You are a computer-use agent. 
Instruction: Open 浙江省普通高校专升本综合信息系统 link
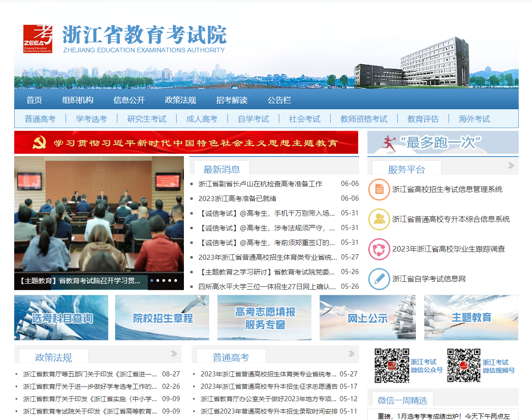[x=451, y=219]
